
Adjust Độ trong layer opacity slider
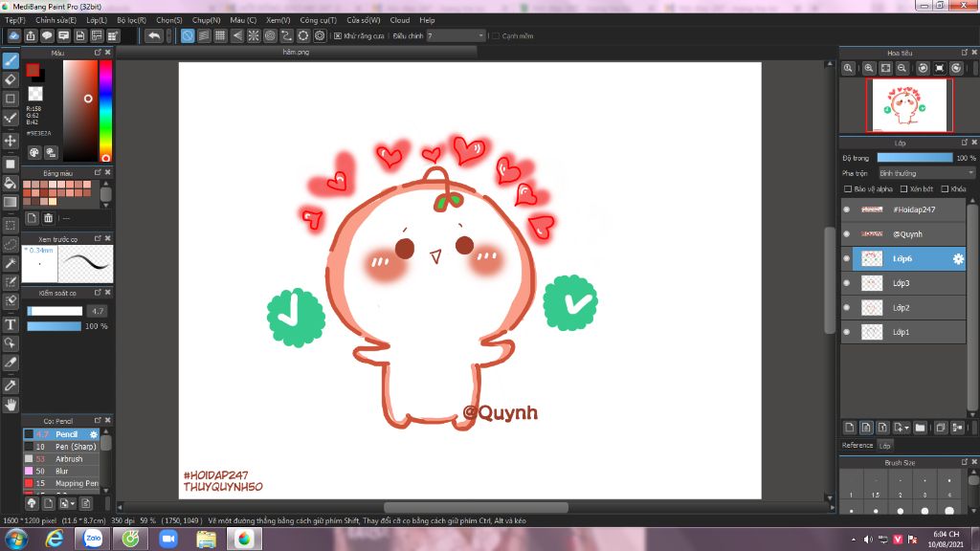point(914,158)
